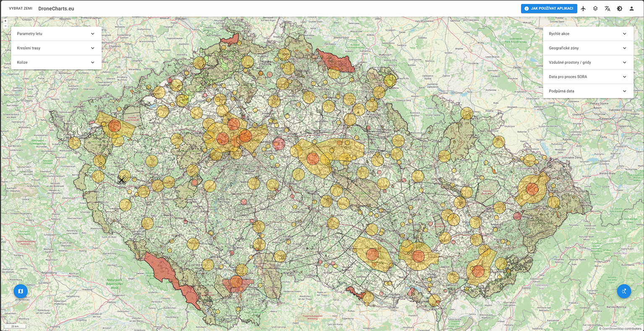Open Data pro proces SORA section
644x331 pixels.
[x=588, y=77]
